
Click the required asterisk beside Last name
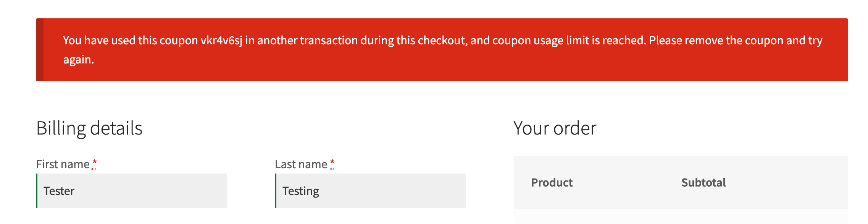click(332, 163)
